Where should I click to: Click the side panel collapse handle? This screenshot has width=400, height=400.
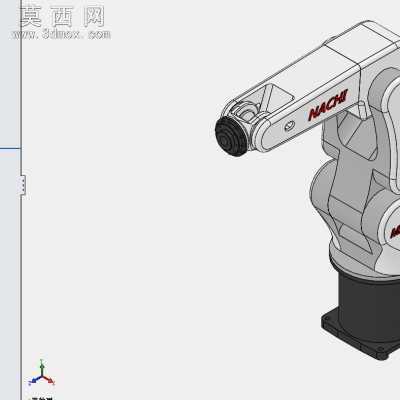point(23,185)
